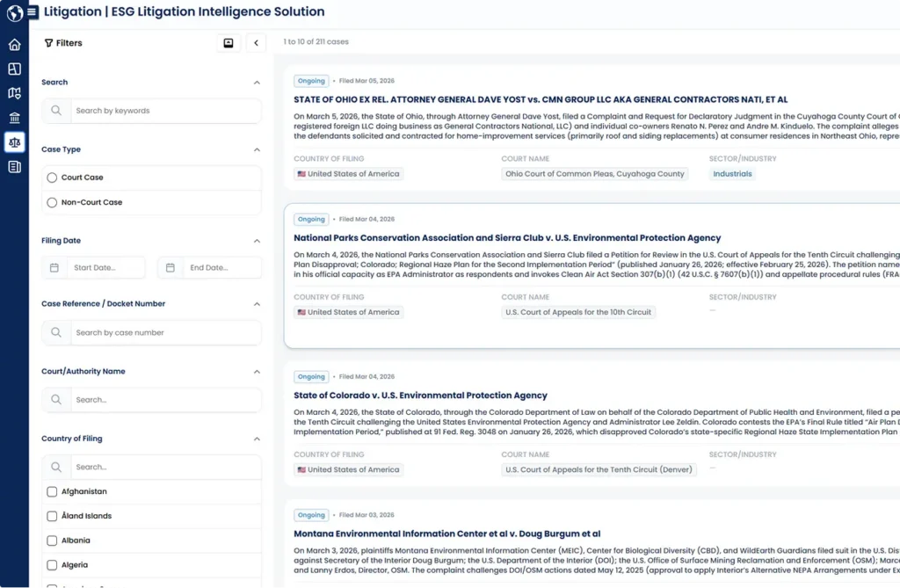Click the home icon in the sidebar
Image resolution: width=900 pixels, height=588 pixels.
coord(14,45)
